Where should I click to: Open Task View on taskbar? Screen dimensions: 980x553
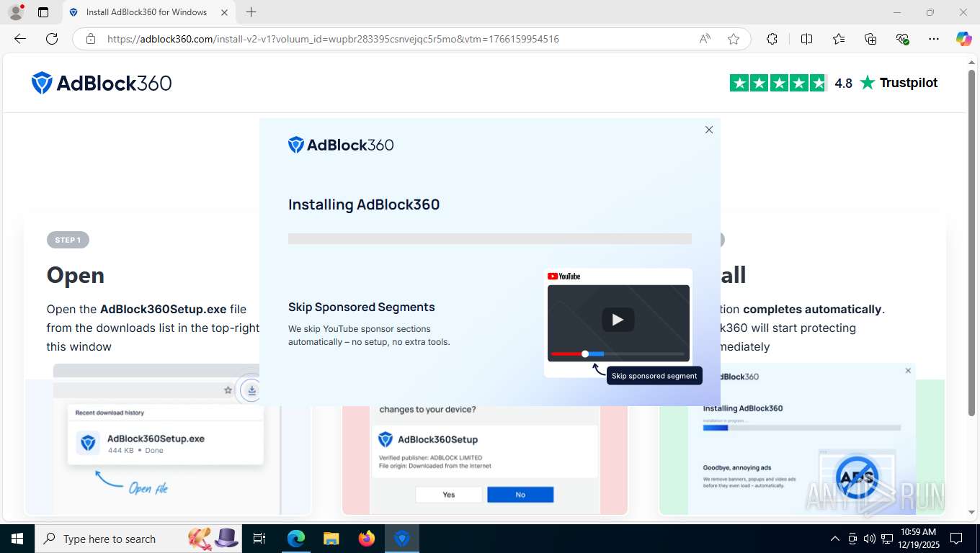point(259,539)
